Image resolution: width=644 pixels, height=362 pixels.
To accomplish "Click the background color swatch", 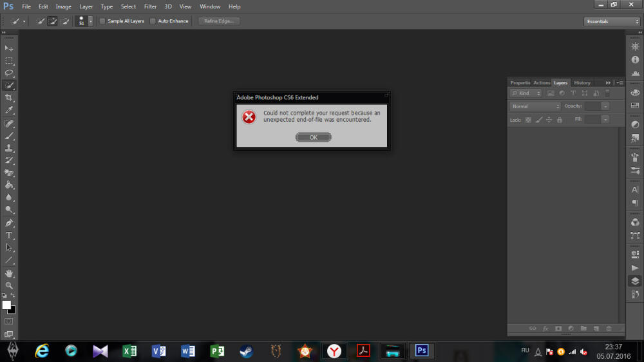I will tap(13, 311).
